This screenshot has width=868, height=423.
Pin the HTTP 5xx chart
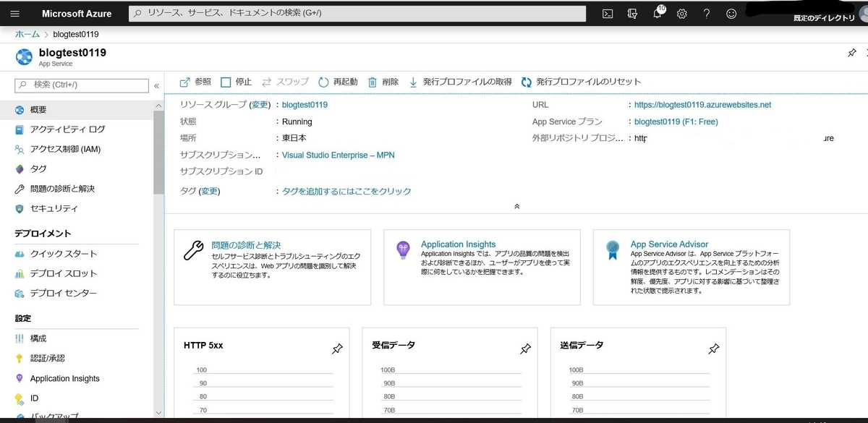[337, 349]
